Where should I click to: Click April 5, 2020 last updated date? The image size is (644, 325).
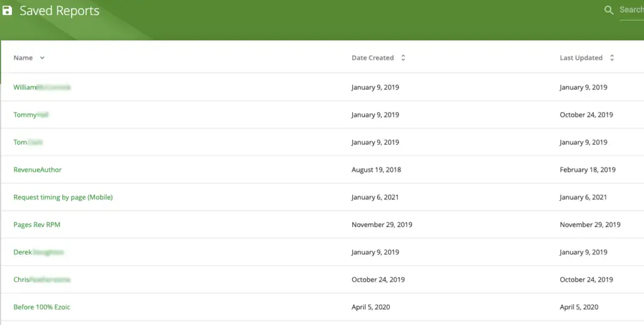pyautogui.click(x=579, y=307)
